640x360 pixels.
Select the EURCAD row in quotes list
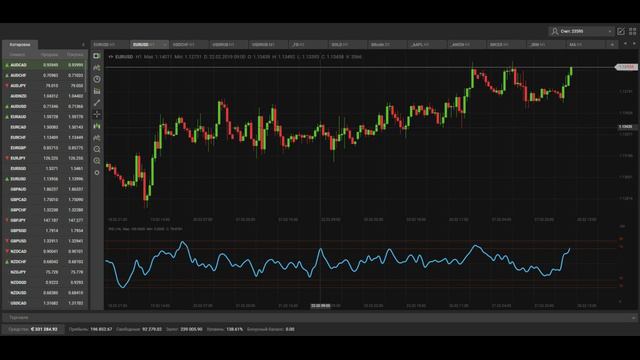click(44, 127)
